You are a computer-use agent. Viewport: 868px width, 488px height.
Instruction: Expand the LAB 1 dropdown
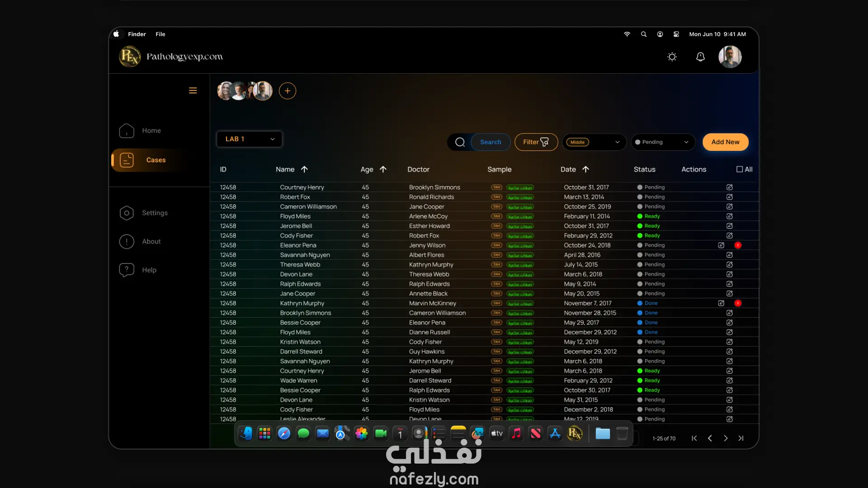[x=250, y=139]
